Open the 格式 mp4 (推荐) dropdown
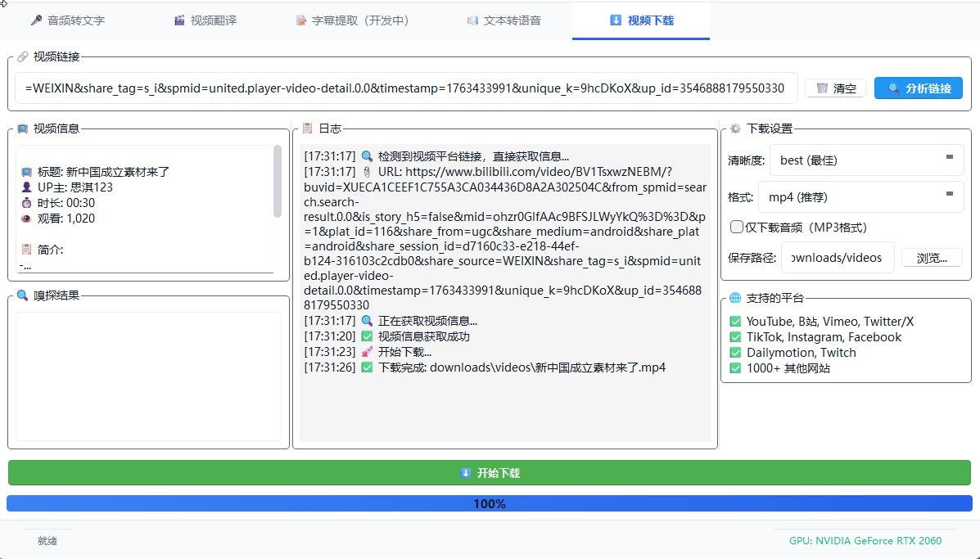Image resolution: width=980 pixels, height=559 pixels. [x=860, y=197]
